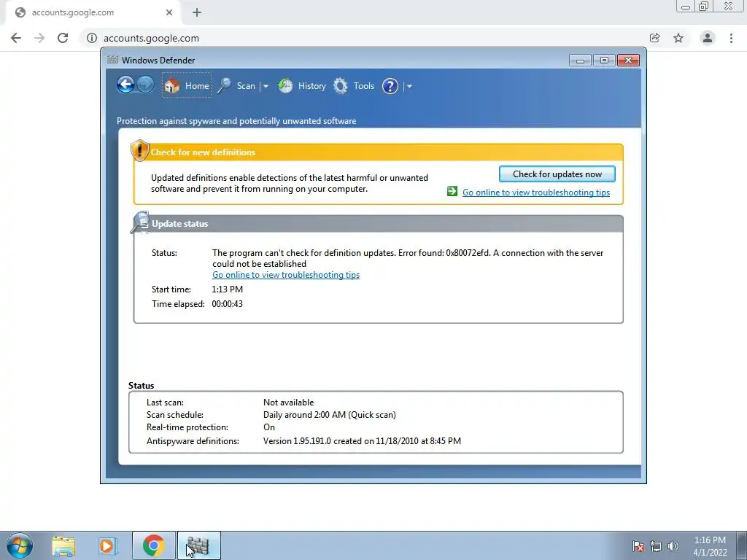
Task: Click the History clock icon
Action: 285,86
